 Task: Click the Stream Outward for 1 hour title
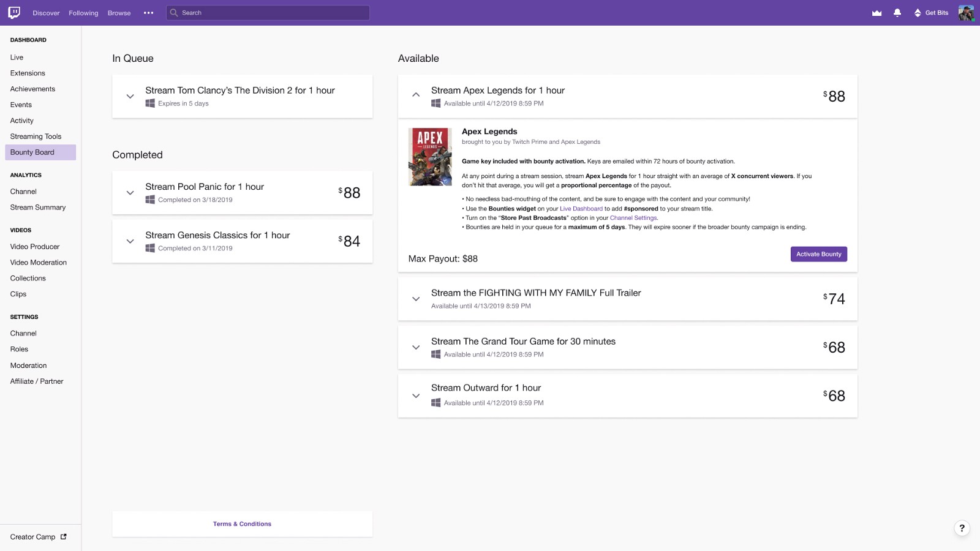click(486, 388)
